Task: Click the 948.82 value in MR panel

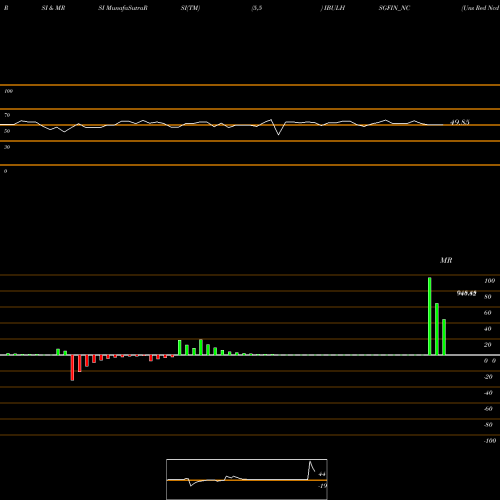Action: pyautogui.click(x=466, y=293)
